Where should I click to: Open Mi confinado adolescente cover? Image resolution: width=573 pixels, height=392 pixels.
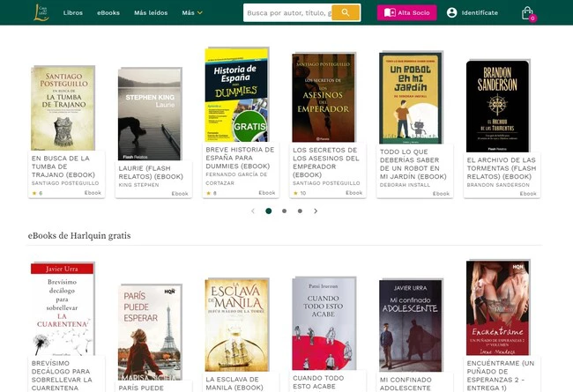click(411, 326)
